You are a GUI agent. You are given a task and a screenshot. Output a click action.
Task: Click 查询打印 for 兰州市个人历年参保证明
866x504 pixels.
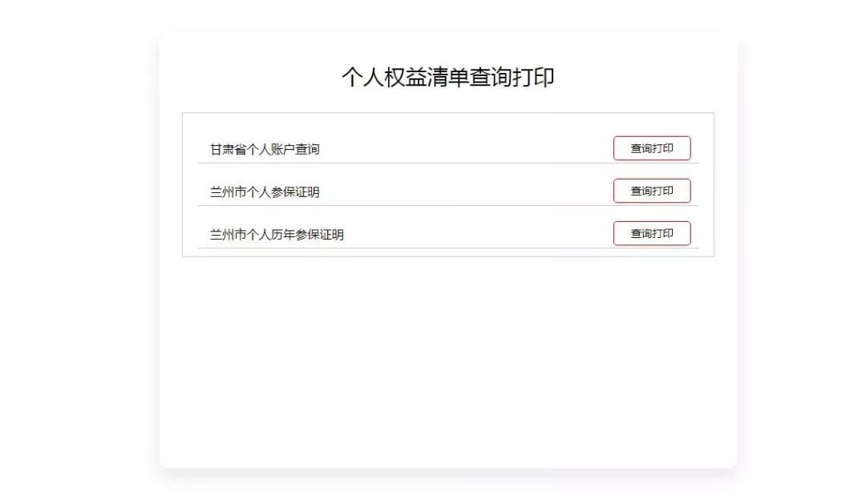(x=651, y=233)
